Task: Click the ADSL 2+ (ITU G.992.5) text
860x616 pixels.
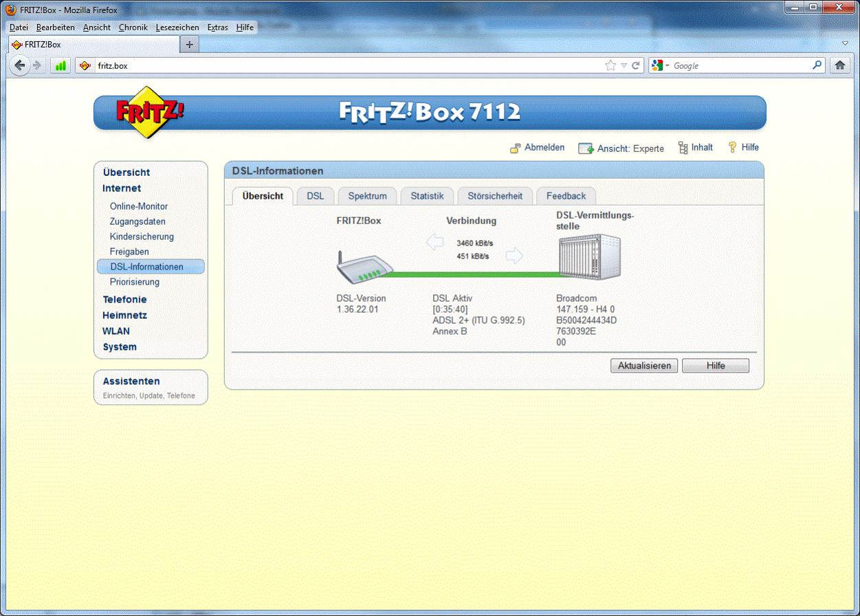Action: [x=478, y=320]
